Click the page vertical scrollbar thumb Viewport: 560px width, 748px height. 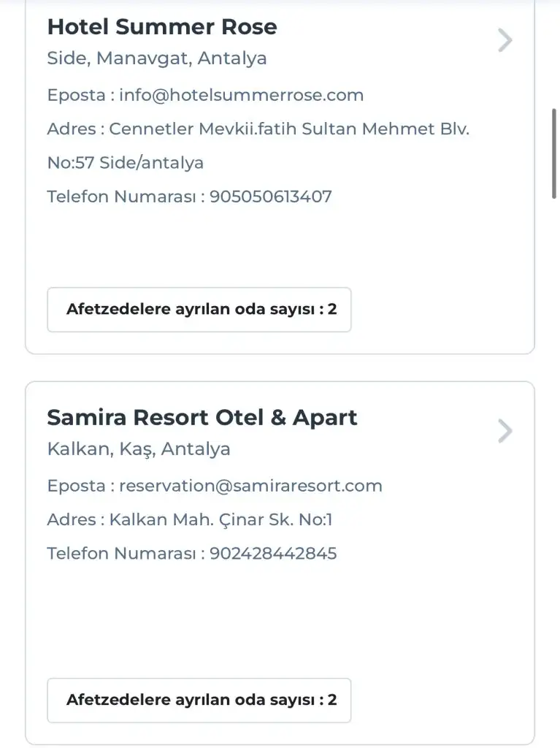click(x=554, y=152)
